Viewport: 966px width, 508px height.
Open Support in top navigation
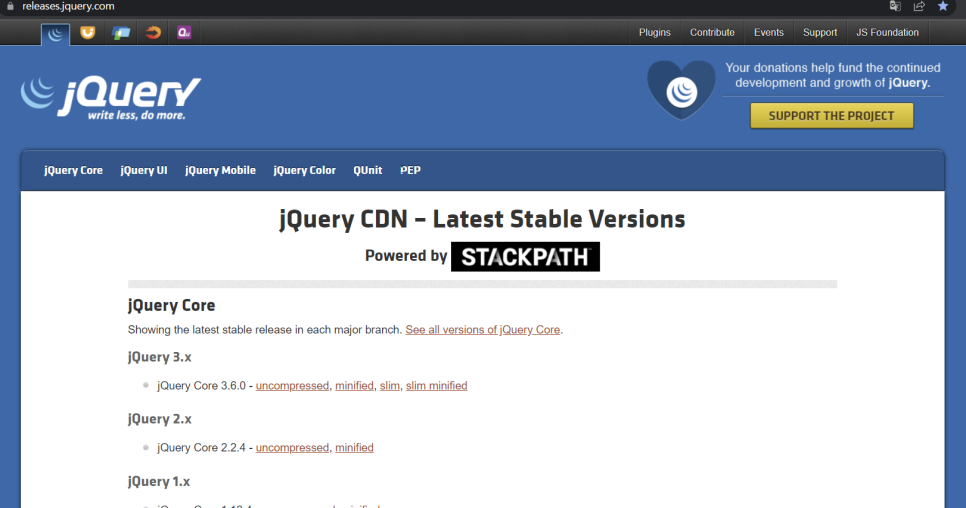coord(820,33)
